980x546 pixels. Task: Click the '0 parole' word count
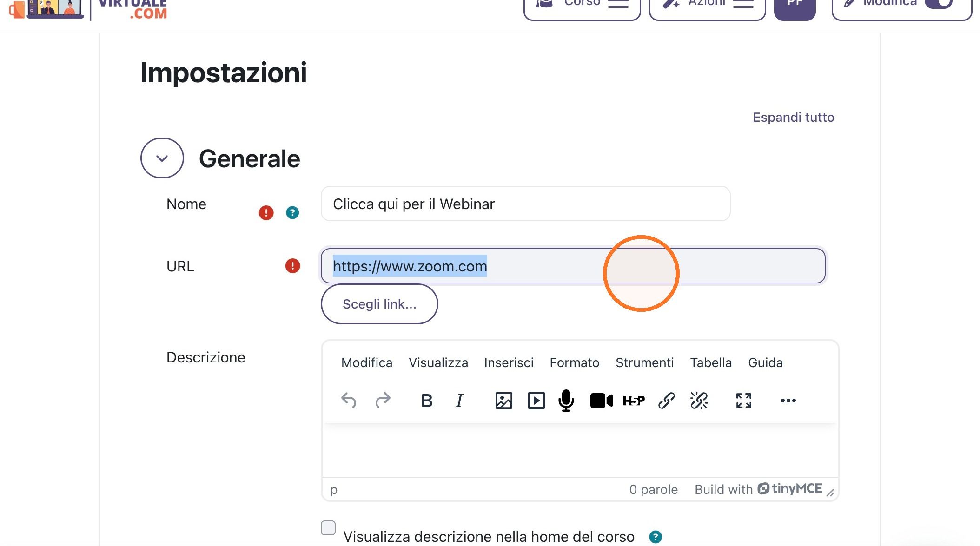pyautogui.click(x=653, y=489)
